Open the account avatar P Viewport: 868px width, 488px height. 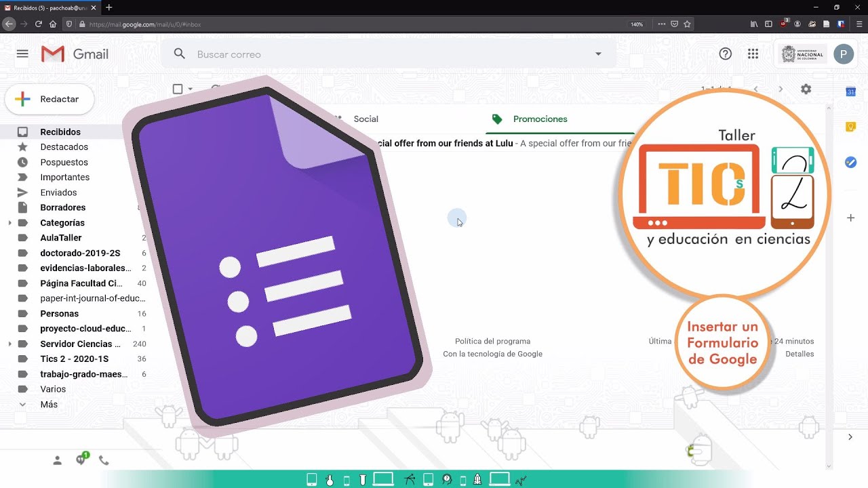tap(844, 54)
